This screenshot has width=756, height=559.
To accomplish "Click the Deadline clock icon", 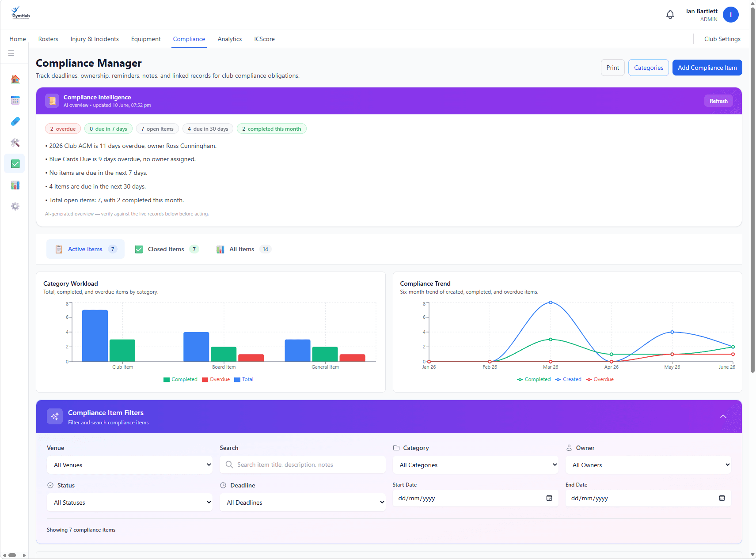I will pyautogui.click(x=223, y=485).
